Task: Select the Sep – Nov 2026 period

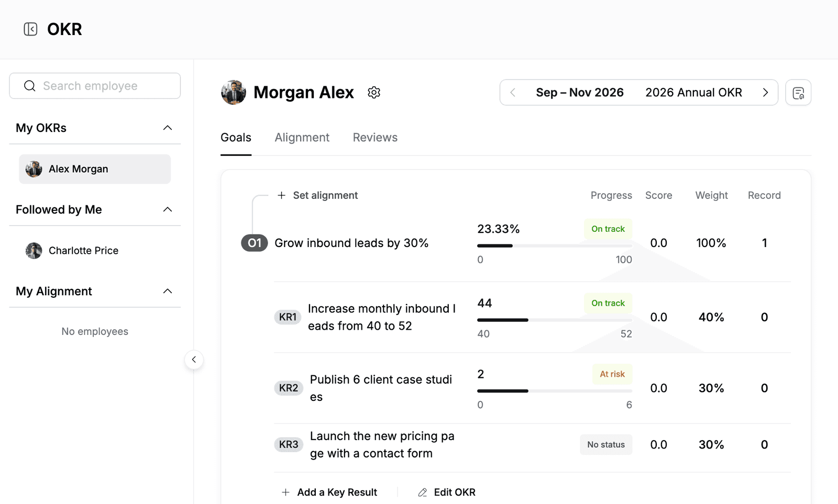Action: [580, 93]
